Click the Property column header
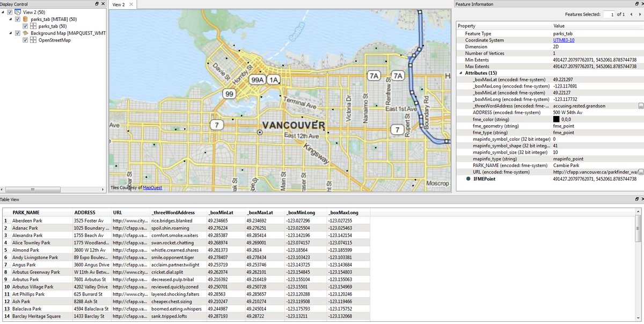 [x=504, y=26]
